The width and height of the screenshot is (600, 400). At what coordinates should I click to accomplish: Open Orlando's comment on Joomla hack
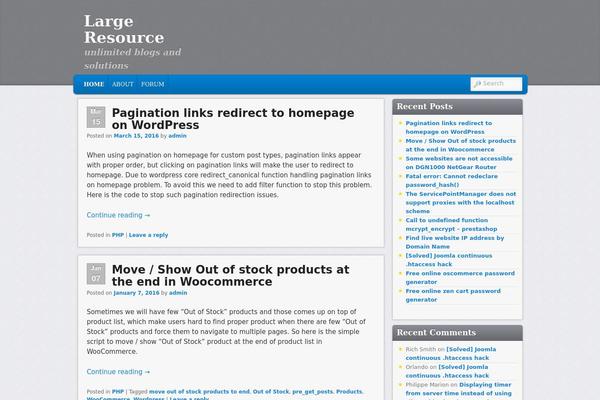pyautogui.click(x=447, y=371)
